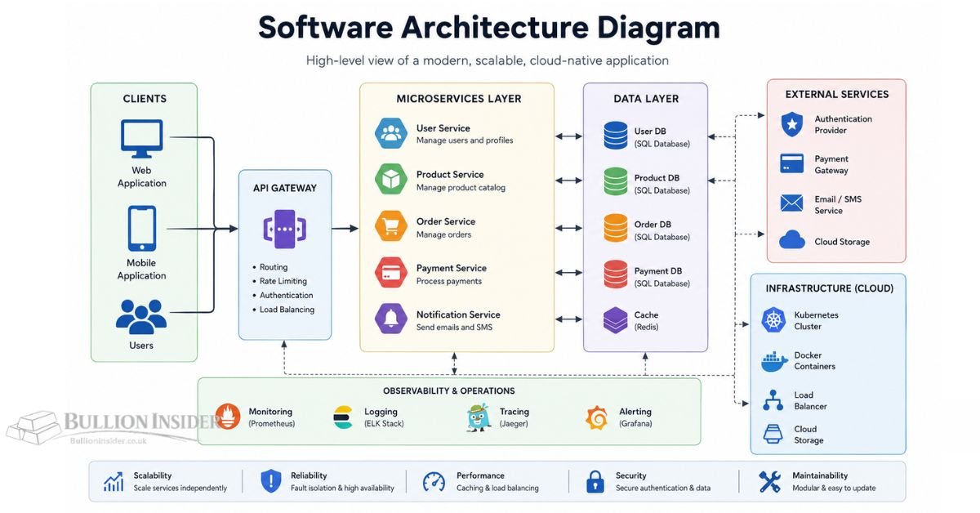The width and height of the screenshot is (980, 513).
Task: Click the "Software Architecture Diagram" title
Action: pos(489,27)
